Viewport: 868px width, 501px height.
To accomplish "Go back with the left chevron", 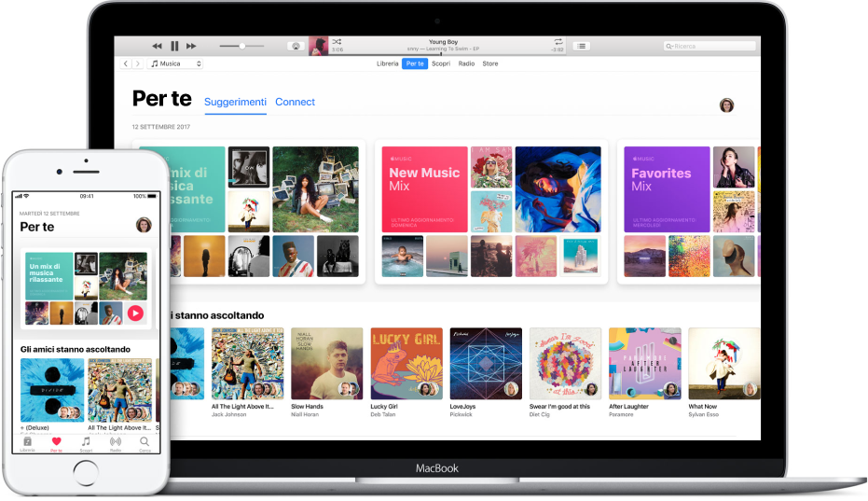I will 126,63.
